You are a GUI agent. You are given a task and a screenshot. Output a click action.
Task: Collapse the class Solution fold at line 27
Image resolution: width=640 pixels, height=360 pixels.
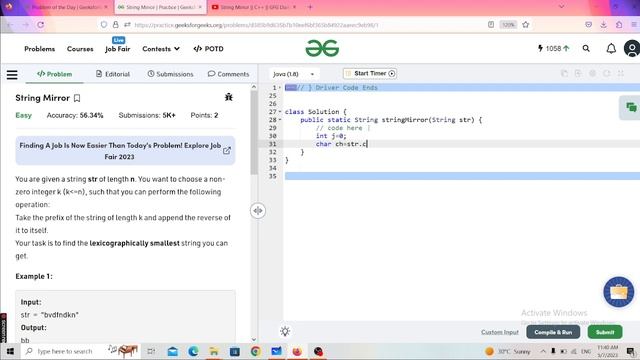tap(280, 111)
